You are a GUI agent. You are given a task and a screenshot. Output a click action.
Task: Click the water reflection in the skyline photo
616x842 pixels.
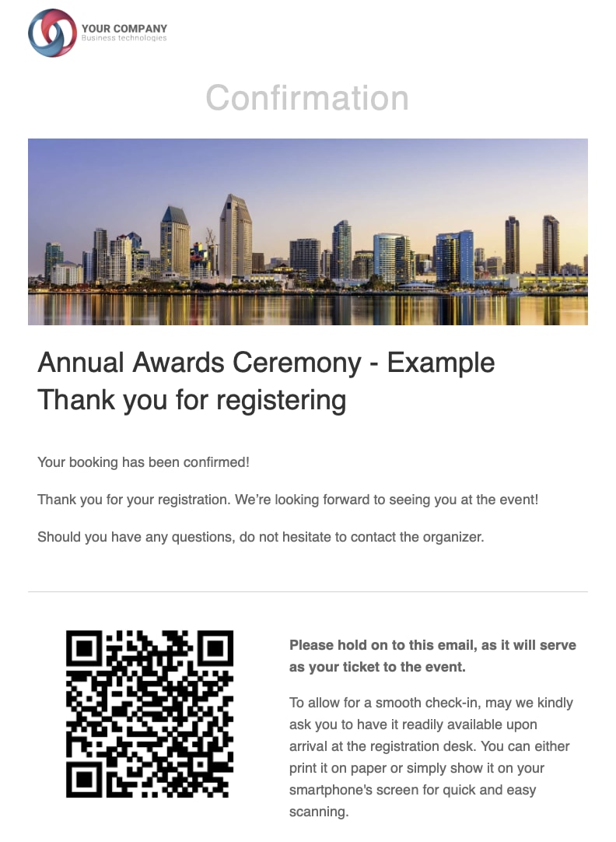[307, 309]
